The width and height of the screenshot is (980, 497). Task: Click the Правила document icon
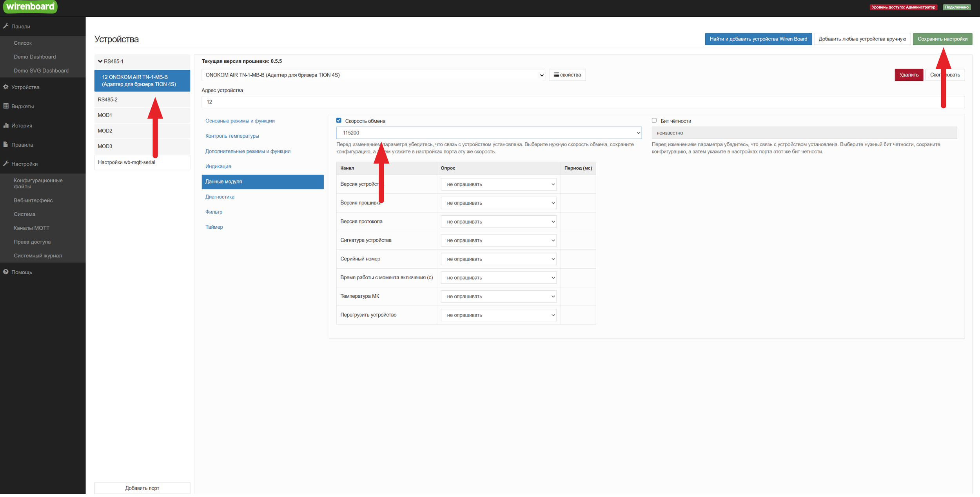6,144
